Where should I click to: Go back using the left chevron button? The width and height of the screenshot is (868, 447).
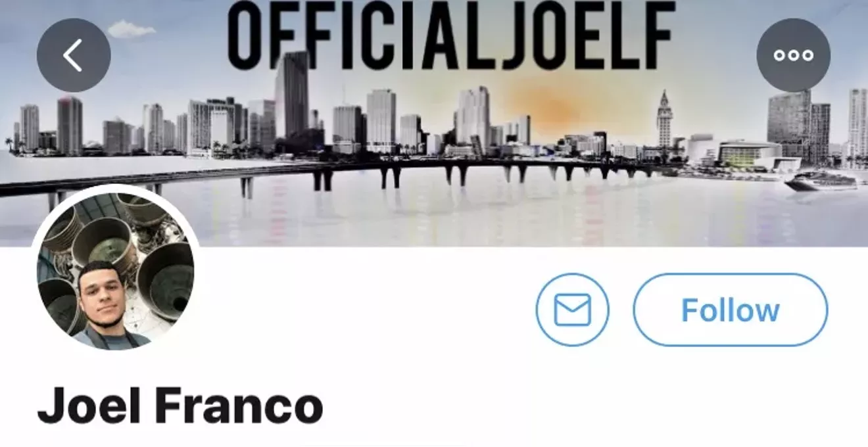coord(74,55)
